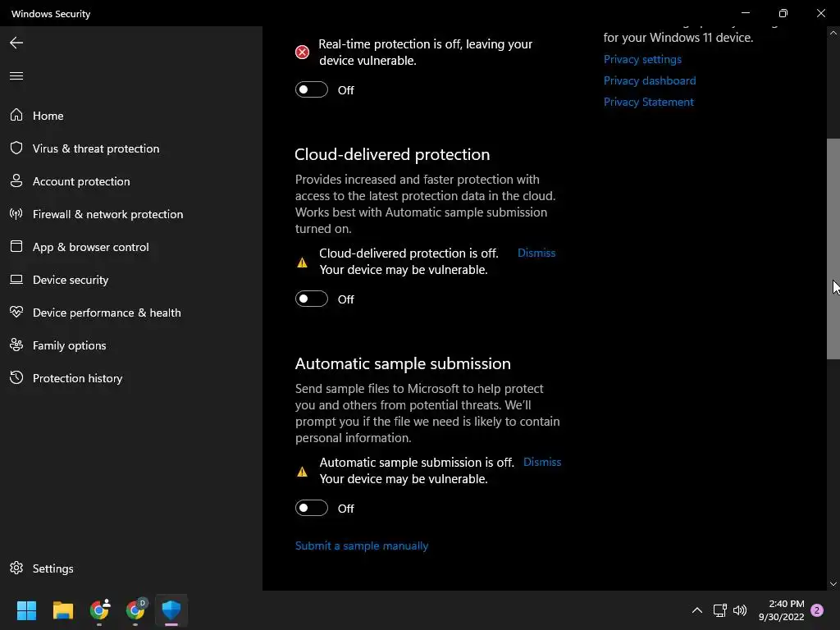The width and height of the screenshot is (840, 630).
Task: Click the Protection history clock icon
Action: click(16, 378)
